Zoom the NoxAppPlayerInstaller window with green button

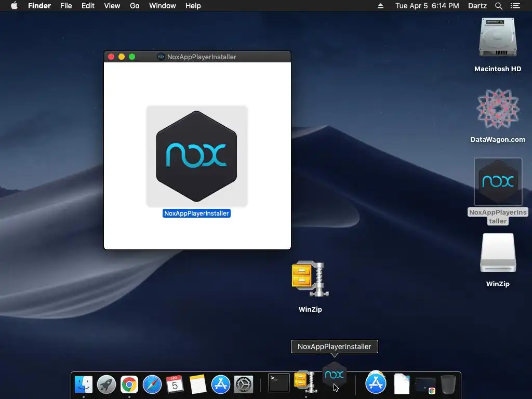(x=132, y=57)
